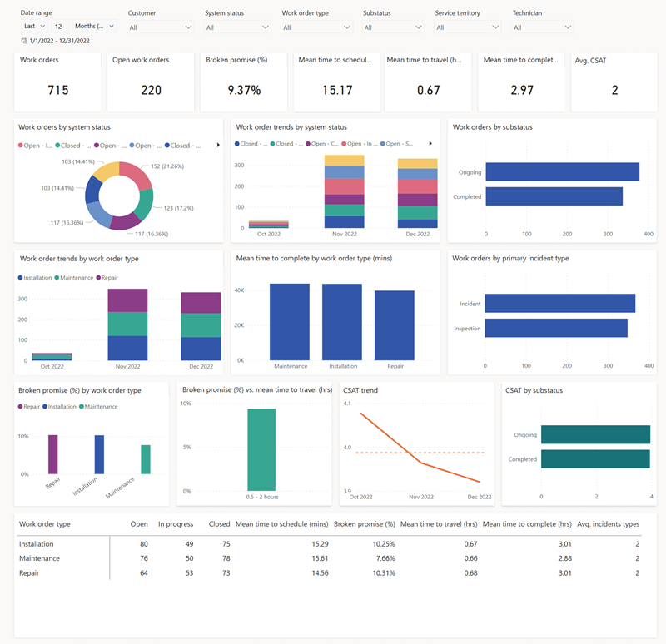Open the Technician filter dropdown
This screenshot has width=666, height=644.
point(543,27)
